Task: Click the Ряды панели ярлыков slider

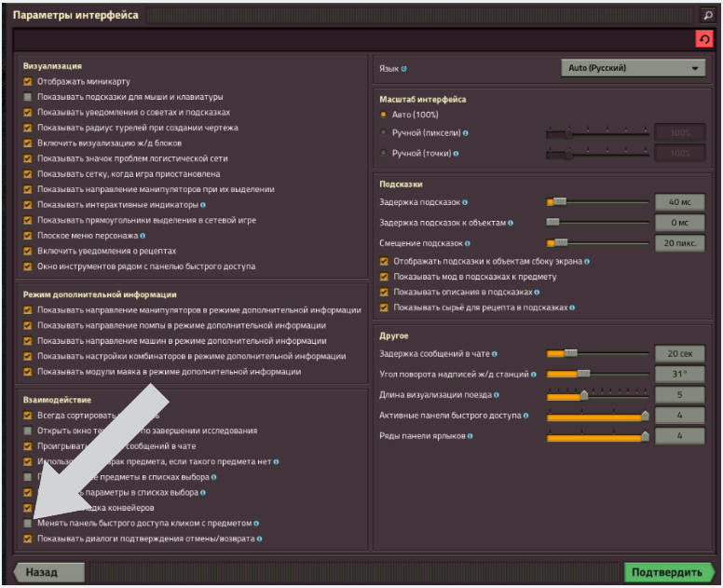Action: click(597, 436)
